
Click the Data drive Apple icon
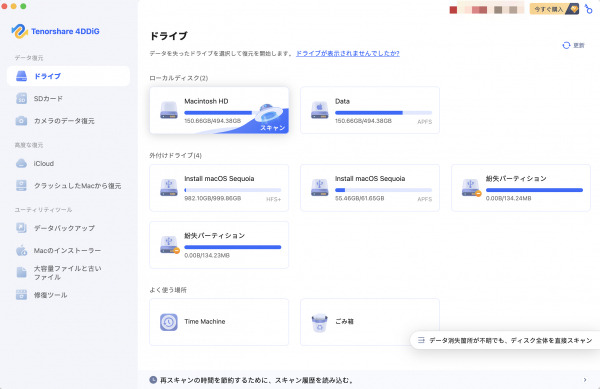pos(320,110)
